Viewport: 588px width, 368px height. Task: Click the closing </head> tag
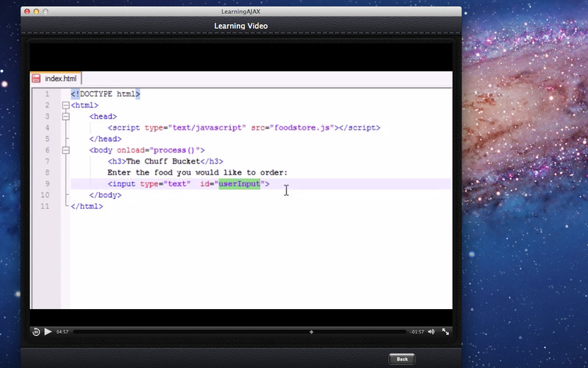[105, 139]
